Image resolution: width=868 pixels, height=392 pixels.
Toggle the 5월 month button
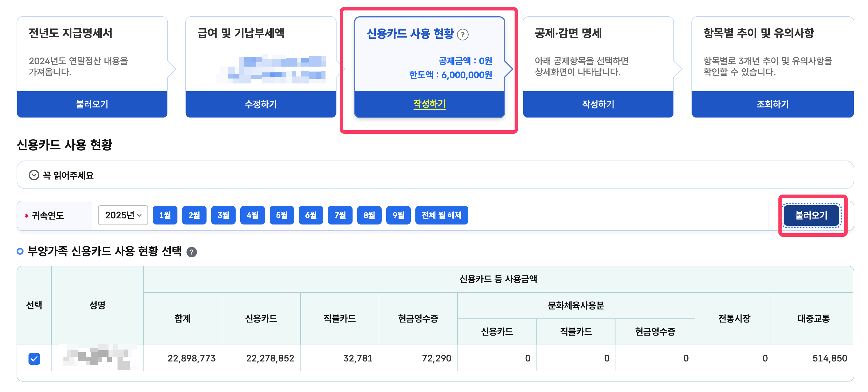(281, 215)
